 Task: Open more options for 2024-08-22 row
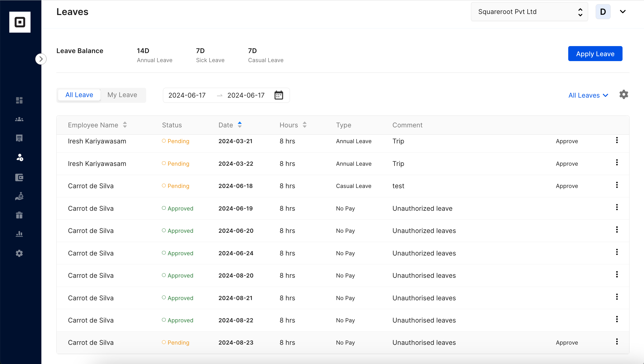click(617, 319)
